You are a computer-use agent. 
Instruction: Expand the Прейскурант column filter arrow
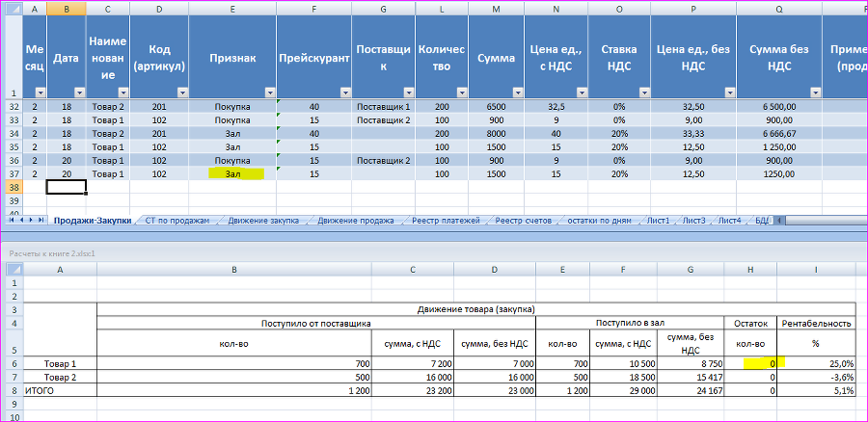tap(345, 92)
